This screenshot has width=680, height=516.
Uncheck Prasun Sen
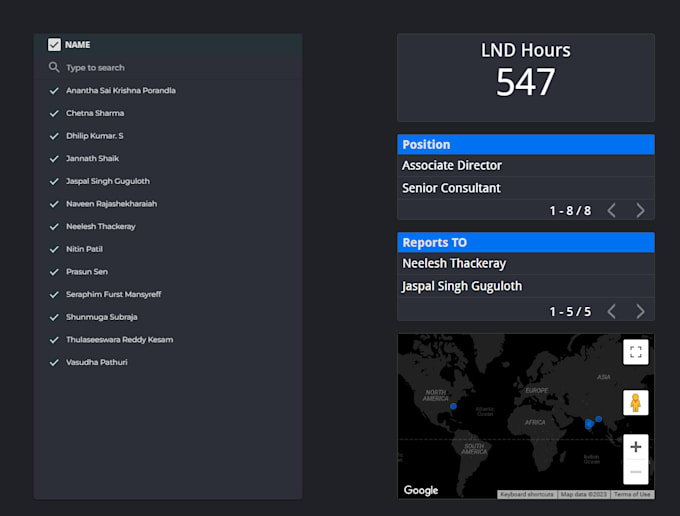tap(54, 272)
